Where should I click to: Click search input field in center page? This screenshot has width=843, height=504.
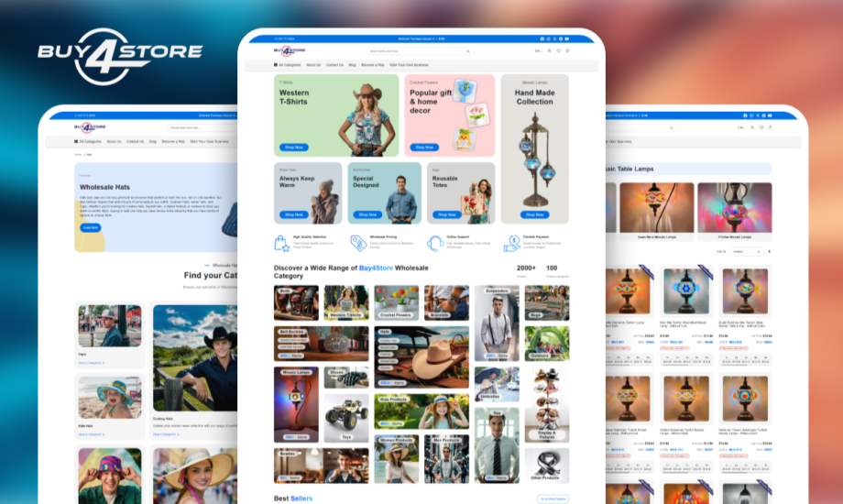[x=419, y=51]
